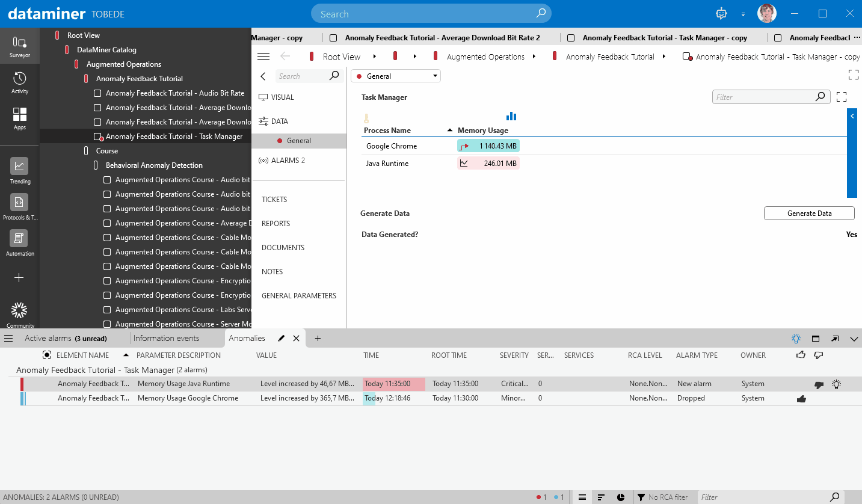Click the pie chart icon in the status bar
This screenshot has width=862, height=504.
(x=620, y=497)
